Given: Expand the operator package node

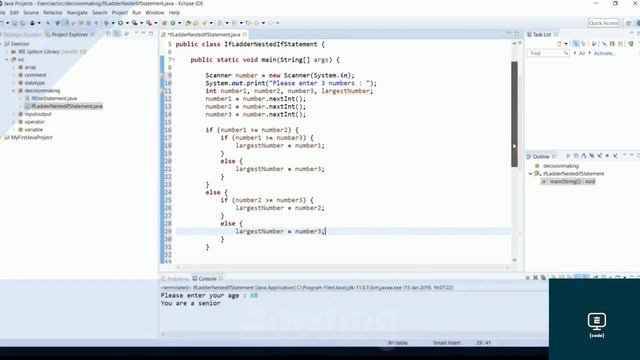Looking at the screenshot, I should pos(14,122).
